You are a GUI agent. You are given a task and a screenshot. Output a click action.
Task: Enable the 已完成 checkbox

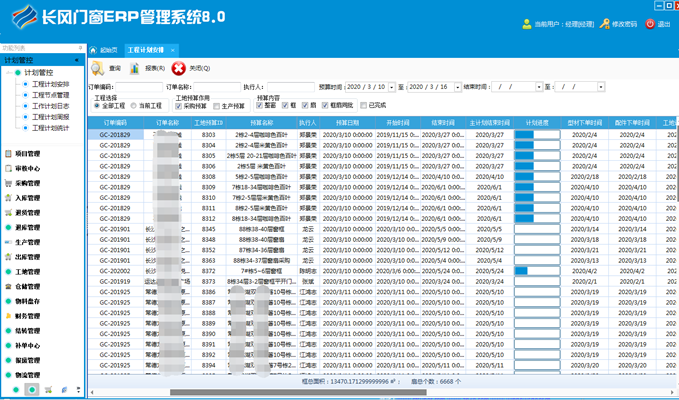coord(363,105)
